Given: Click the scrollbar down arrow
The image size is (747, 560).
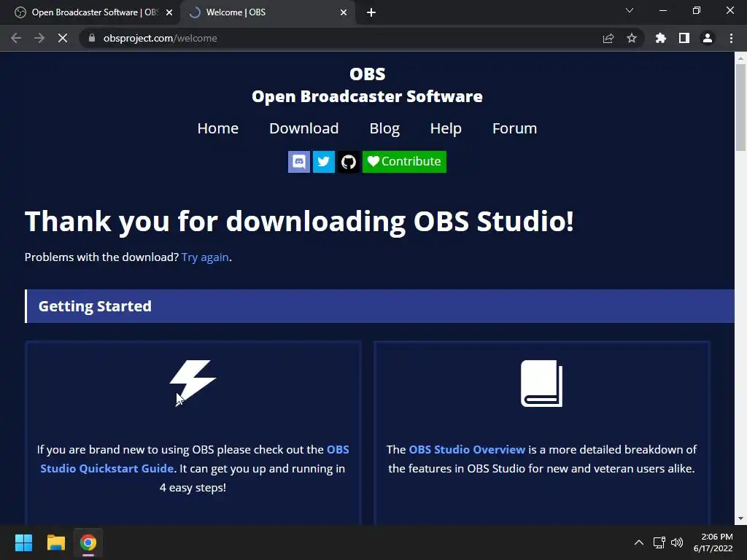Looking at the screenshot, I should click(740, 518).
